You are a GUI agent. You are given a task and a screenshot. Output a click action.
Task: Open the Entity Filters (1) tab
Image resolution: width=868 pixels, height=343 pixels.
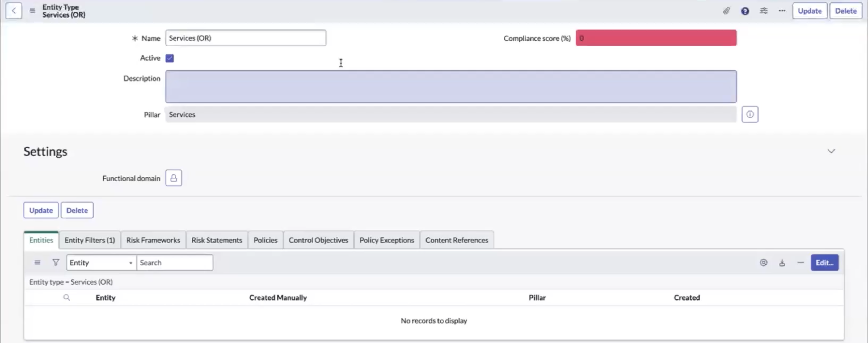[x=90, y=240]
